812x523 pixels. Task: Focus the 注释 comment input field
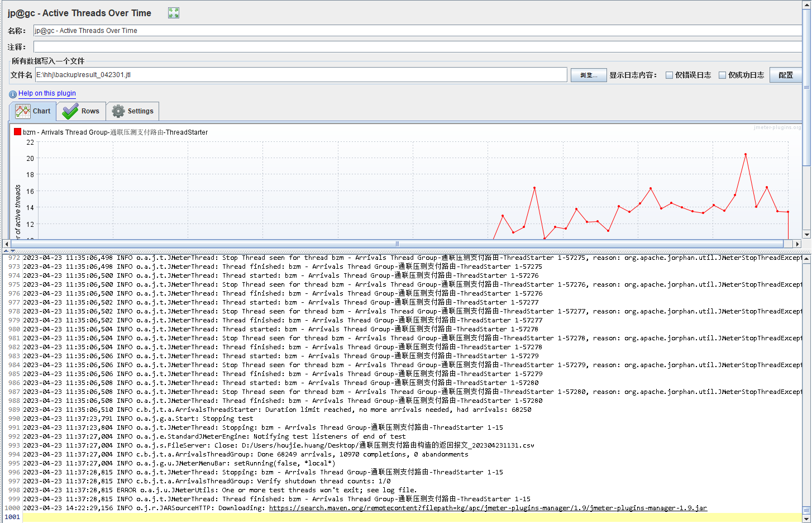(418, 46)
